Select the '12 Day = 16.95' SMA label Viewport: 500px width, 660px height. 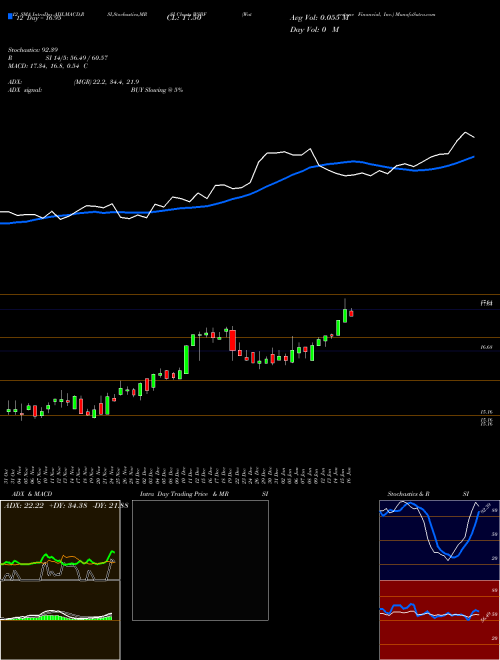[x=37, y=18]
